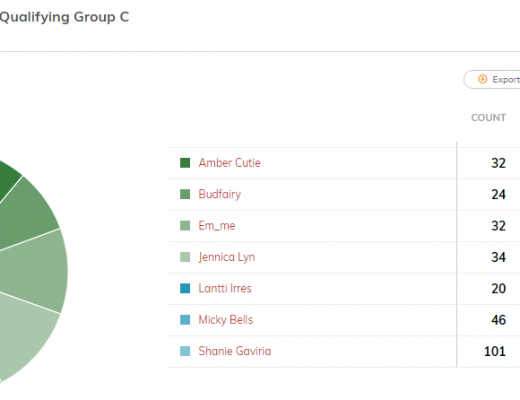Open the Shanie Gaviria link
This screenshot has width=520, height=400.
(235, 351)
